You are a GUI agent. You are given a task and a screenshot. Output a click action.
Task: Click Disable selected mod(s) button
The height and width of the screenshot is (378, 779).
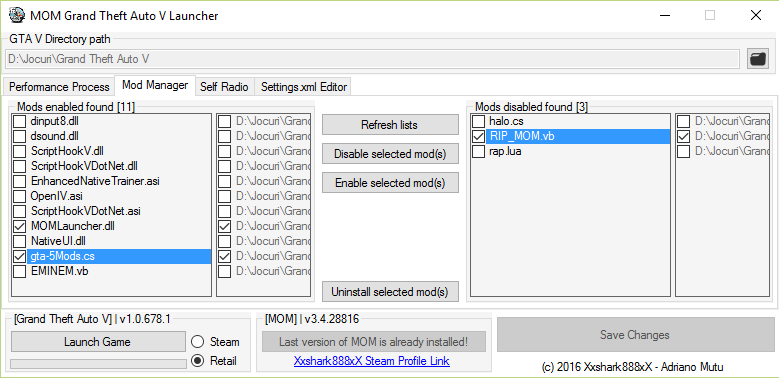tap(390, 154)
